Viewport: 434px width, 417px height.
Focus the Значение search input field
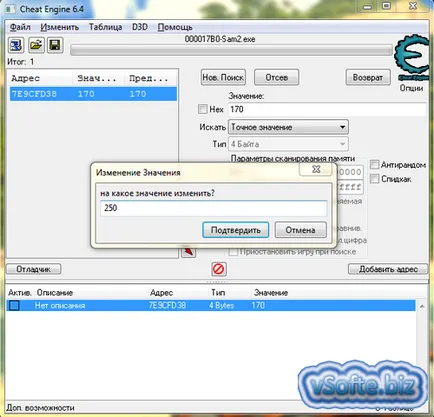[327, 109]
